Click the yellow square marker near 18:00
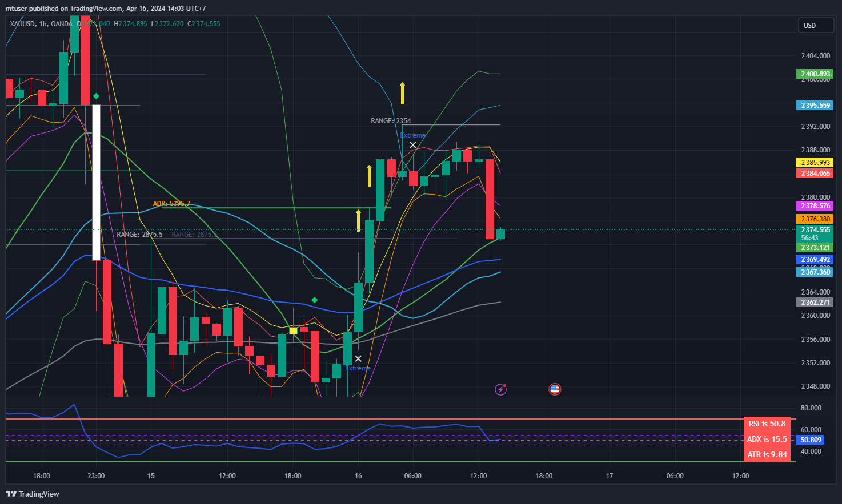Screen dimensions: 842x504 click(293, 330)
